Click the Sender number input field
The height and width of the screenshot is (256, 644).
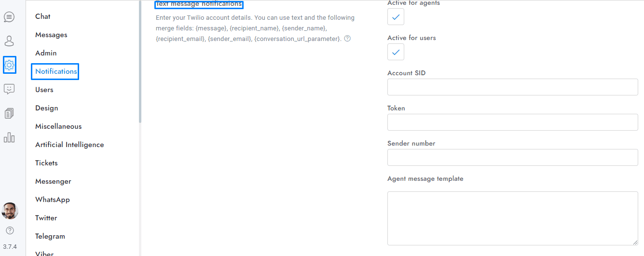pyautogui.click(x=512, y=158)
